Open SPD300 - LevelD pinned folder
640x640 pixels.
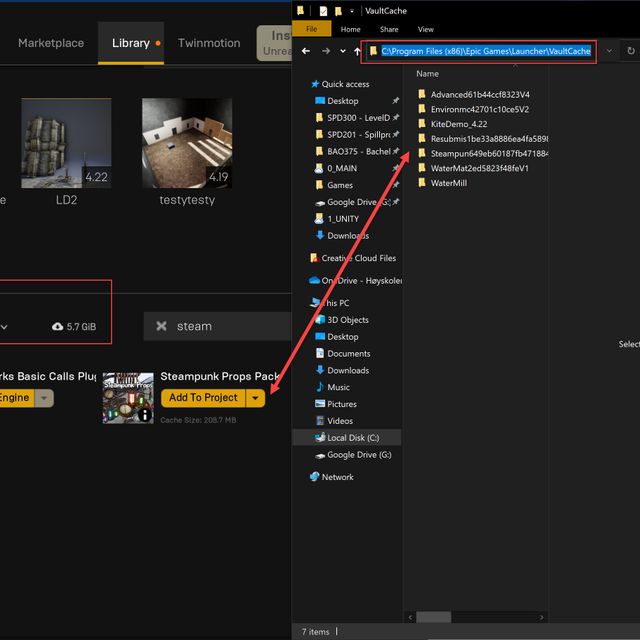coord(358,118)
